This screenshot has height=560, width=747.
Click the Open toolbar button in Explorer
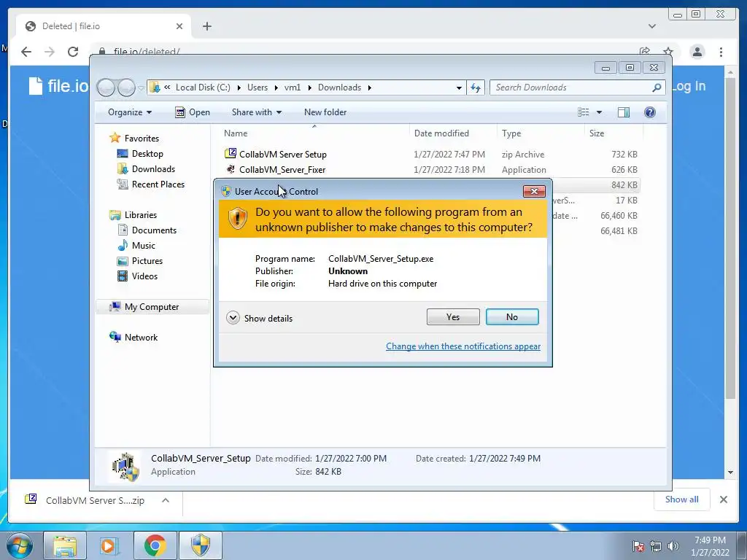[193, 112]
